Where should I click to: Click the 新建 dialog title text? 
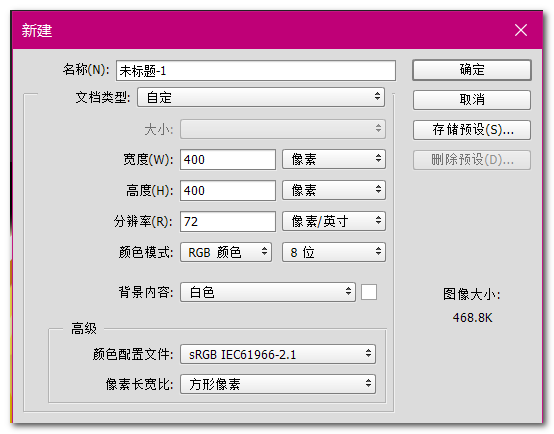pos(37,30)
